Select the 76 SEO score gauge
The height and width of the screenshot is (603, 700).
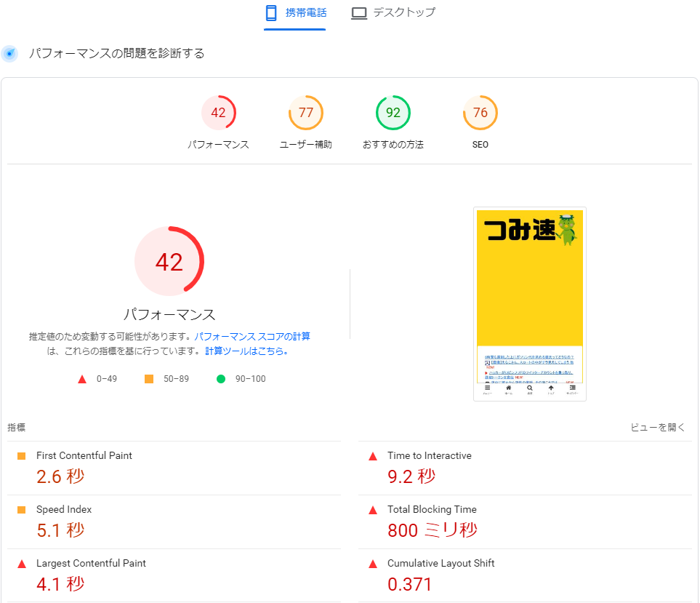point(480,113)
